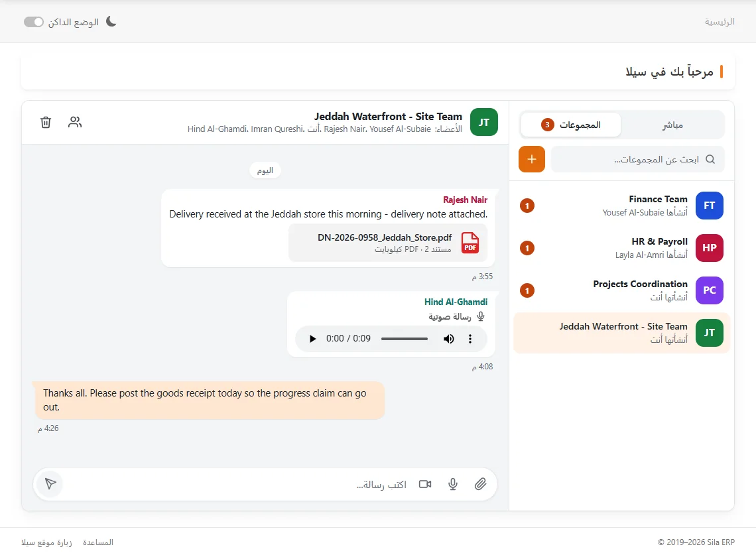This screenshot has width=756, height=557.
Task: Click the HP avatar of HR & Payroll
Action: click(x=709, y=248)
